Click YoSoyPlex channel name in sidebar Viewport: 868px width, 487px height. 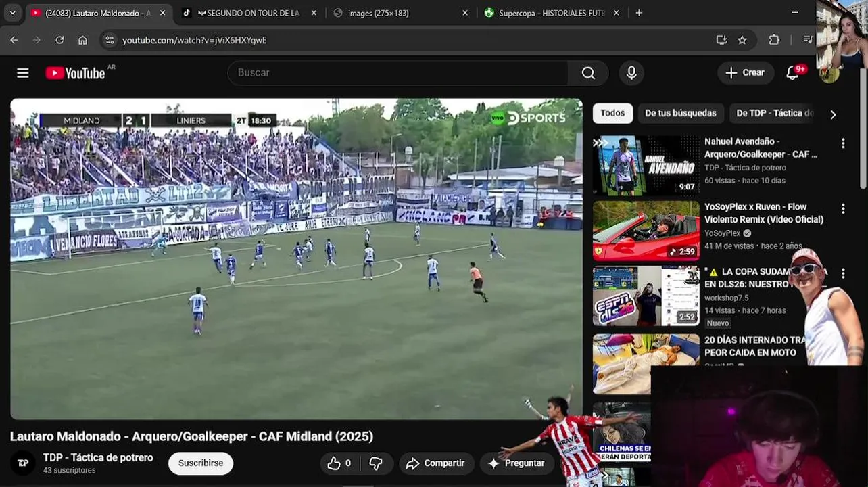click(x=722, y=233)
